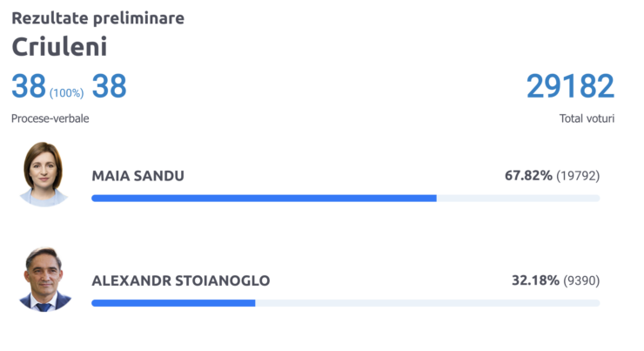
Task: Click Alexandr Stoianoglo's portrait photo
Action: pos(44,280)
